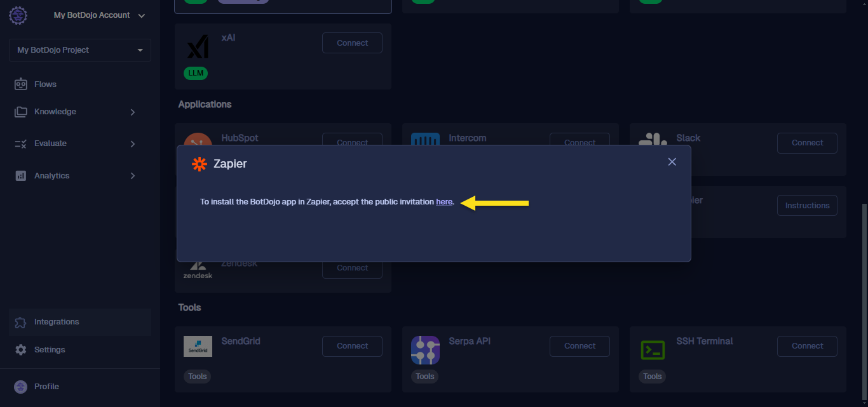This screenshot has width=868, height=407.
Task: Connect the Slack integration
Action: (x=807, y=143)
